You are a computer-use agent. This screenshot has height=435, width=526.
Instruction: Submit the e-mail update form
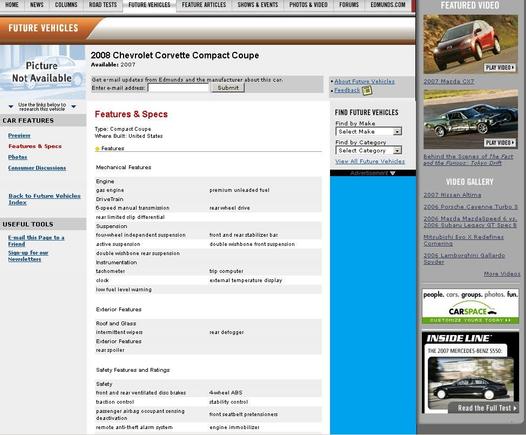pyautogui.click(x=228, y=88)
